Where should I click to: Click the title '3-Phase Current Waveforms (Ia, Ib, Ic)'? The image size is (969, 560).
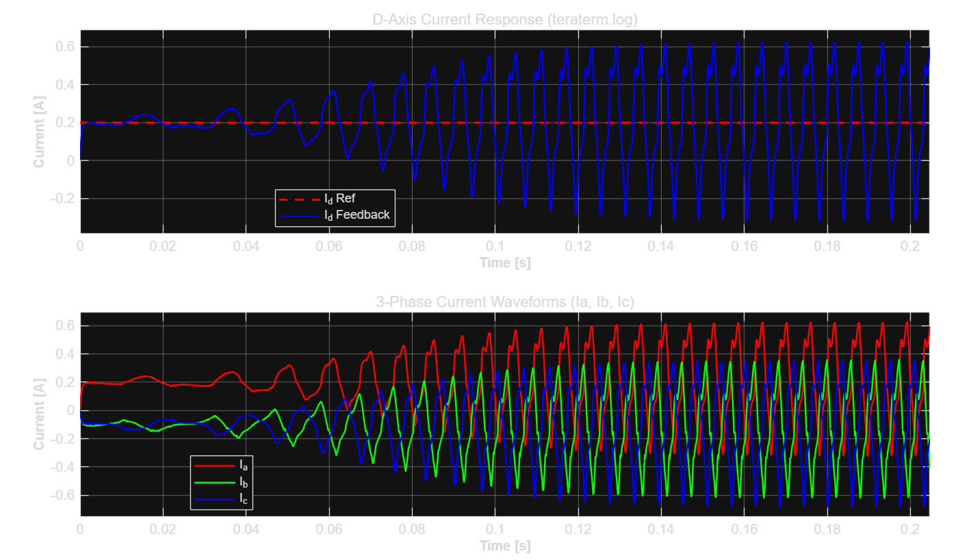point(505,302)
